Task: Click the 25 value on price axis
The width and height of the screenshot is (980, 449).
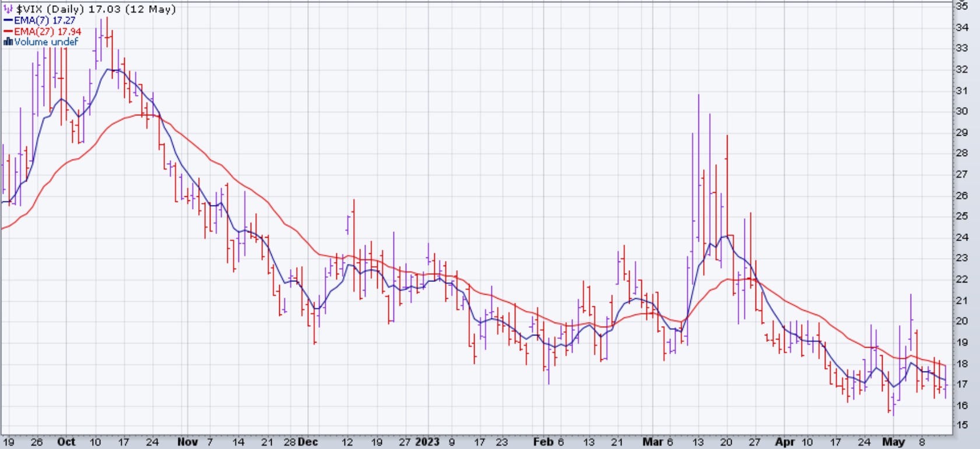Action: tap(961, 216)
